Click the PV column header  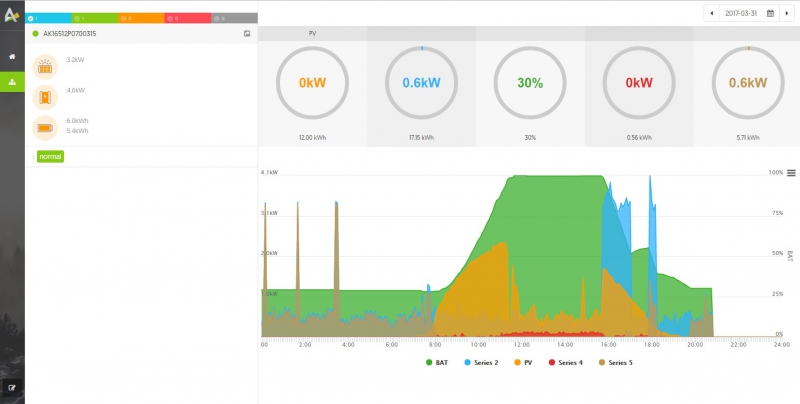(312, 34)
